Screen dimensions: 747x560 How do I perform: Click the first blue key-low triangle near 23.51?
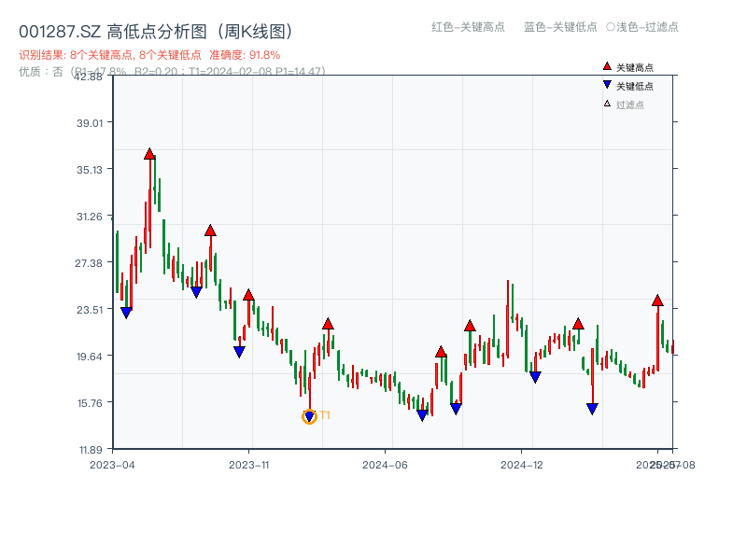pos(126,313)
